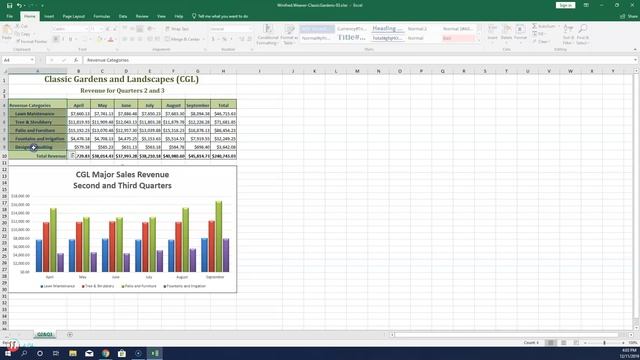
Task: Apply the Title cell style
Action: (x=351, y=38)
